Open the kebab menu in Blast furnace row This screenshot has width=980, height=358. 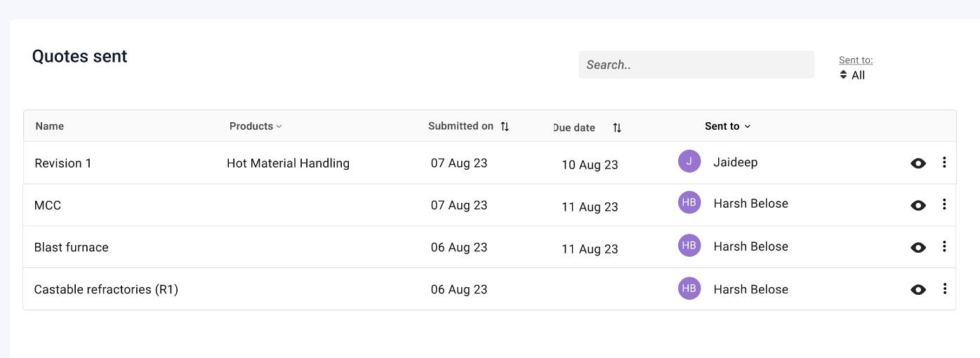tap(944, 246)
